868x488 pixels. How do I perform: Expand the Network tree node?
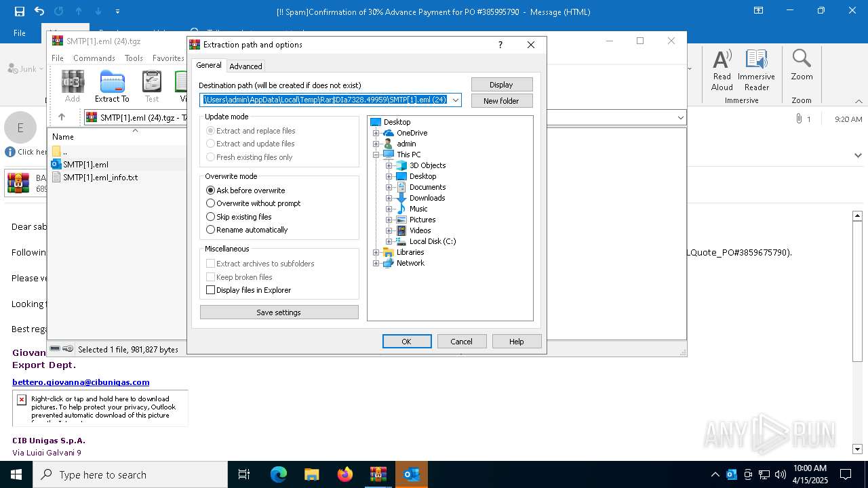coord(376,263)
